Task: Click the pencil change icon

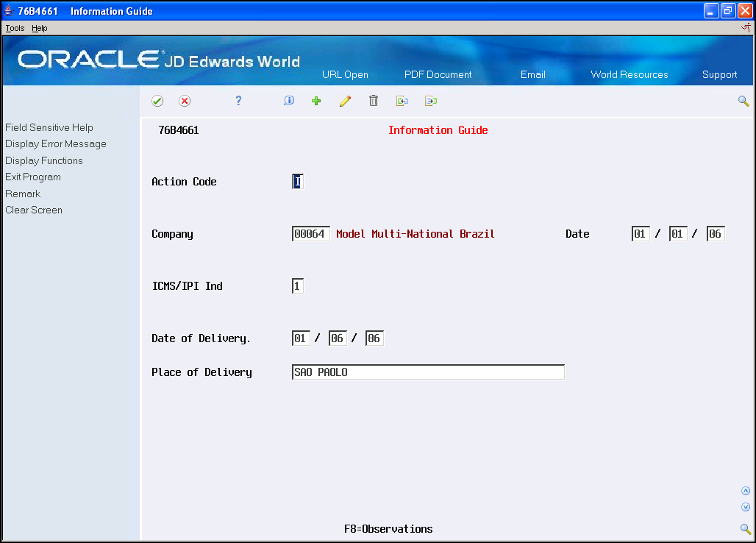Action: 345,101
